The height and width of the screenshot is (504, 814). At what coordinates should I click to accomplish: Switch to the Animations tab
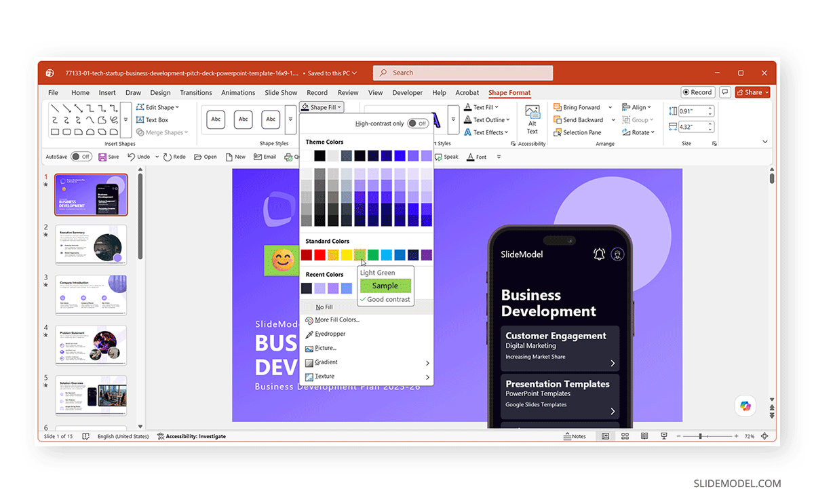coord(238,93)
